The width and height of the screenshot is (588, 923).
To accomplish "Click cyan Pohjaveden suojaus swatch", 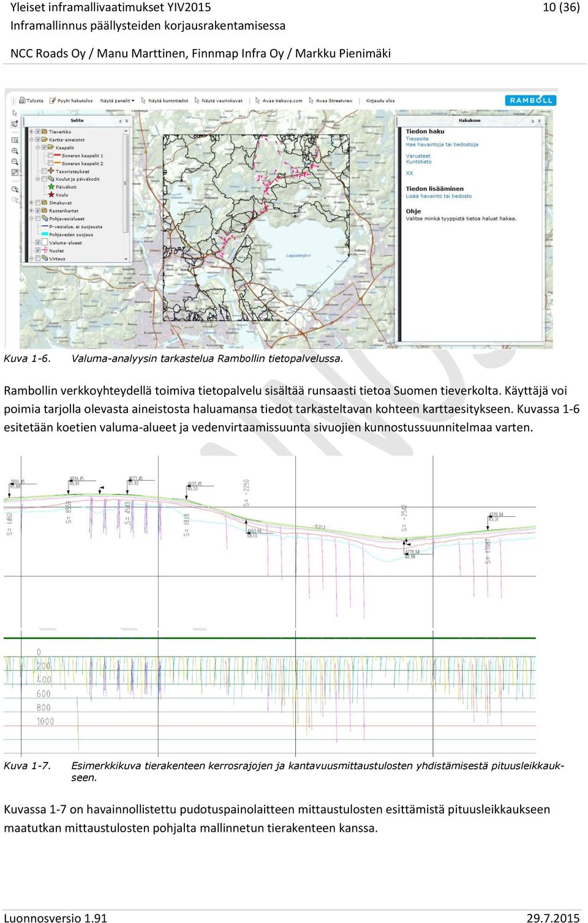I will (x=45, y=234).
